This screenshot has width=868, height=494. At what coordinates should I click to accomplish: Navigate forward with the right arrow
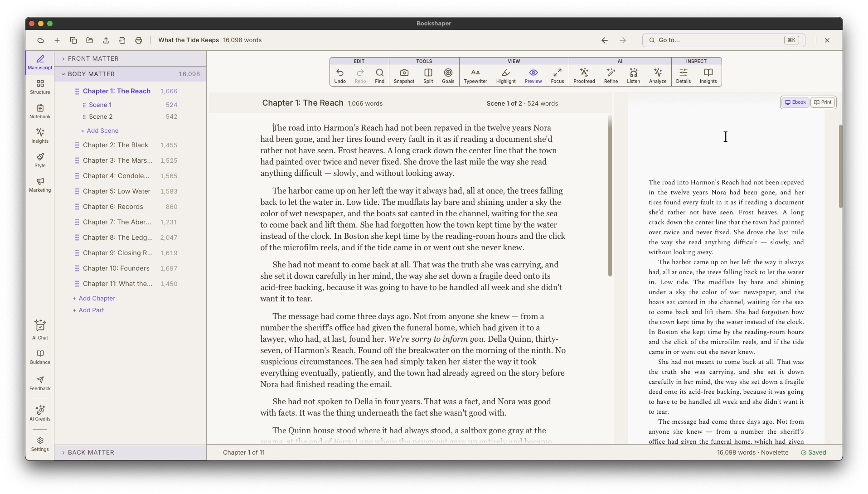click(622, 40)
